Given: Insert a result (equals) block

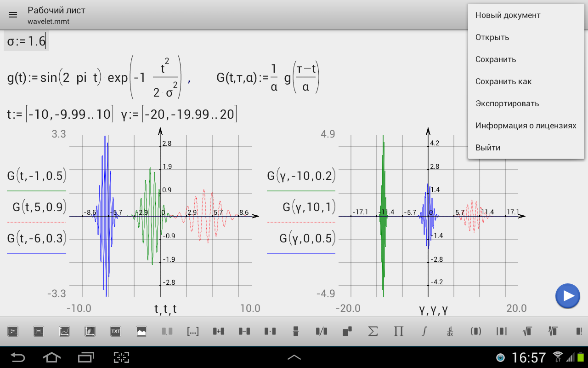Looking at the screenshot, I should (39, 331).
